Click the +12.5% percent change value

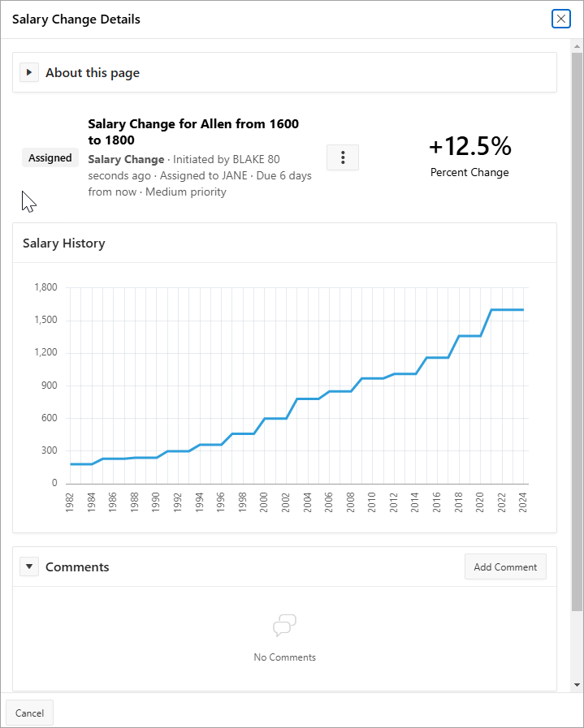tap(469, 146)
